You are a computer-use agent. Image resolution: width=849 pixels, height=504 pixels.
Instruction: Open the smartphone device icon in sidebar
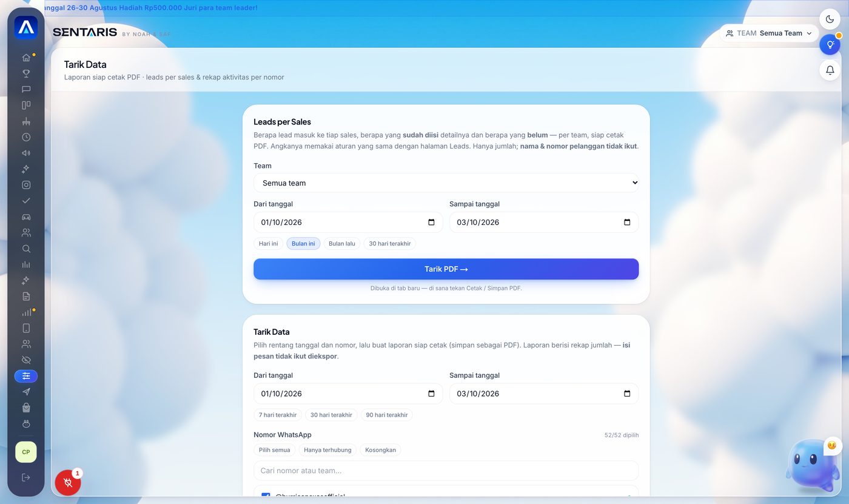point(26,328)
